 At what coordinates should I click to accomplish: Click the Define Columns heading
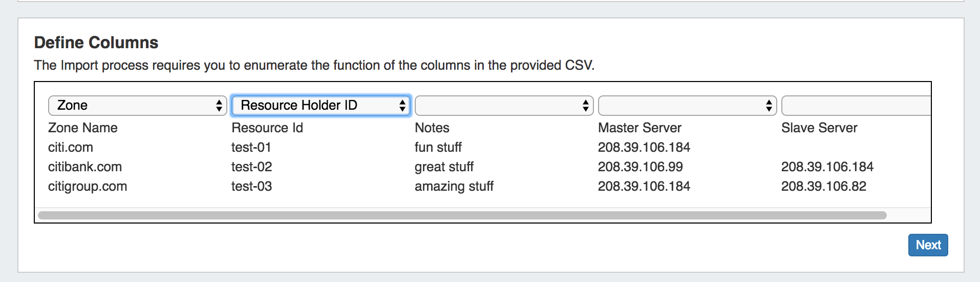[96, 43]
